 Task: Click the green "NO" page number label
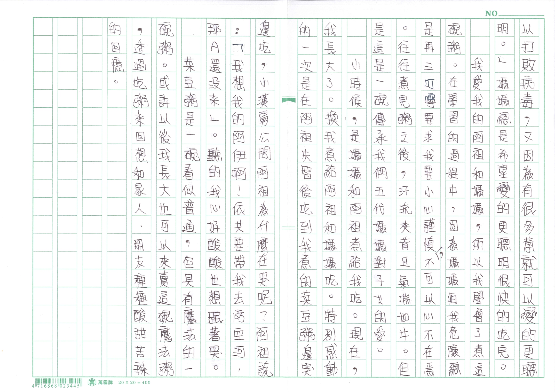pyautogui.click(x=491, y=14)
